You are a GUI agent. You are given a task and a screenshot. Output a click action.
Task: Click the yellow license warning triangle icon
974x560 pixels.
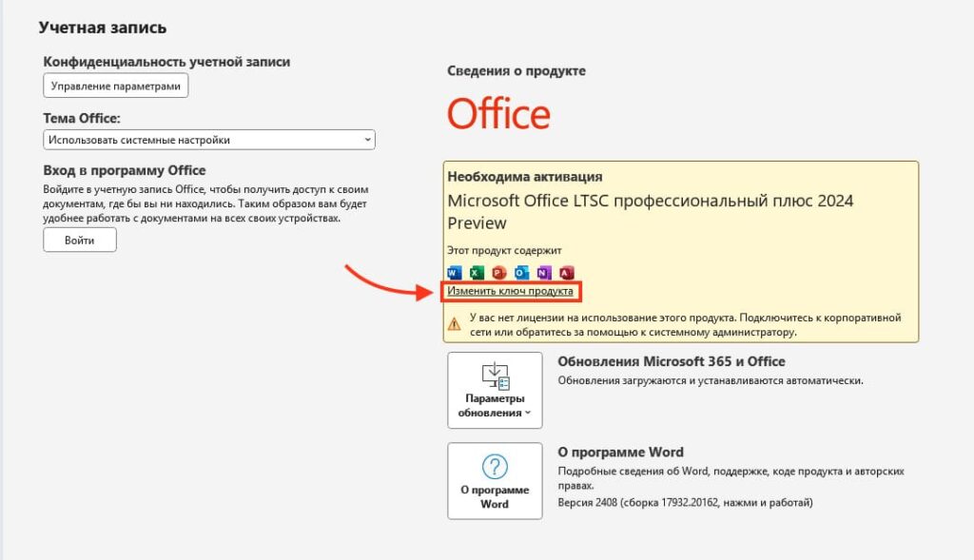(455, 324)
